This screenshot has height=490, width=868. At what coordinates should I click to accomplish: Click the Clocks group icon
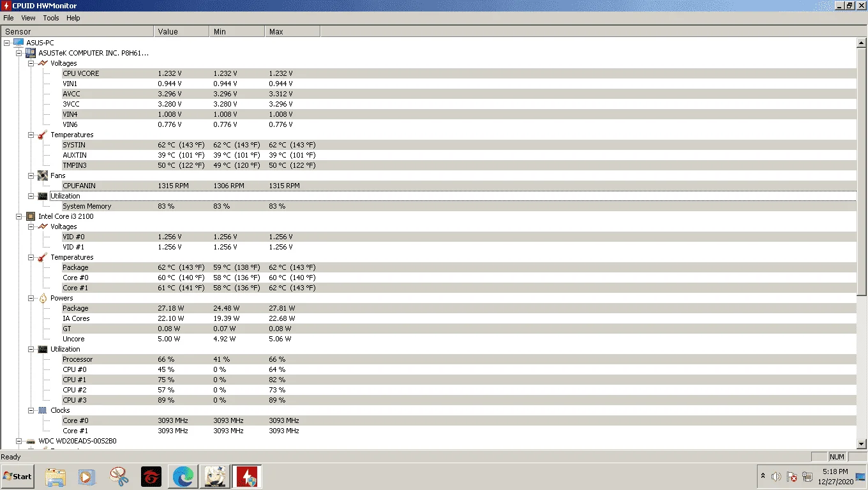coord(43,410)
